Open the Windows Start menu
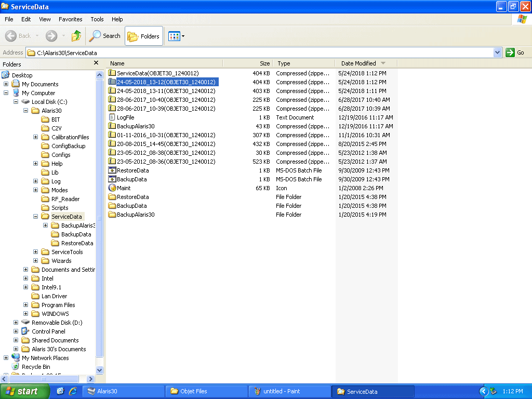 (x=25, y=391)
